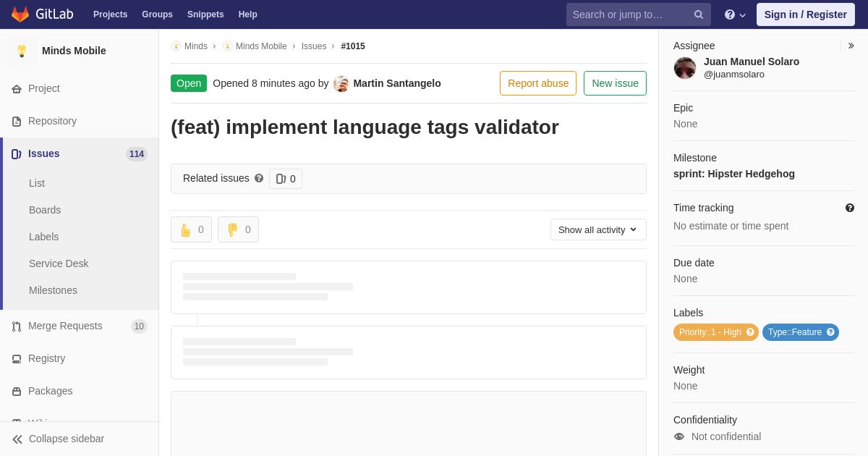Image resolution: width=868 pixels, height=456 pixels.
Task: Click Martin Santangelo's avatar
Action: 341,84
